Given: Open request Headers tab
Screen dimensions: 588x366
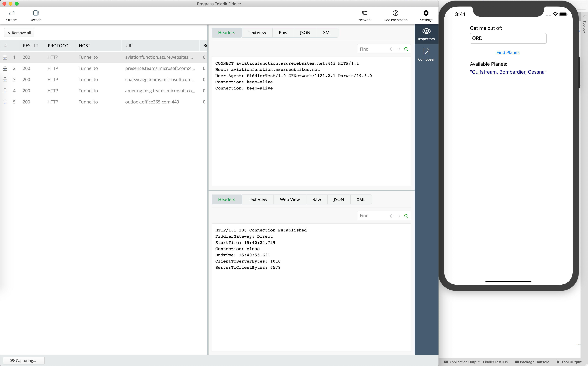Looking at the screenshot, I should (x=227, y=33).
